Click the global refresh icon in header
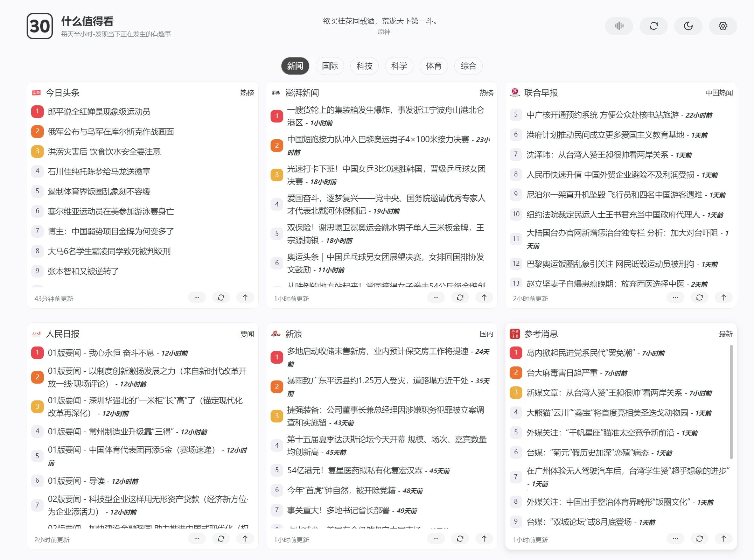The image size is (754, 560). tap(653, 26)
